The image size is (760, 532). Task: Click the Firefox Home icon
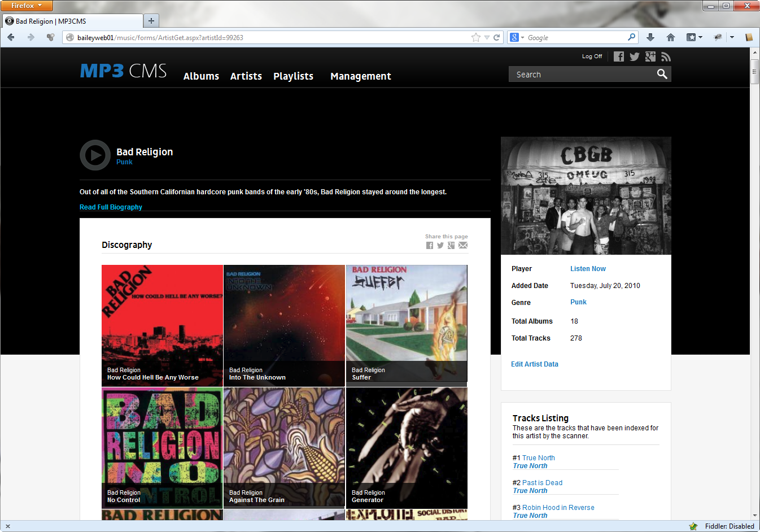(x=670, y=37)
